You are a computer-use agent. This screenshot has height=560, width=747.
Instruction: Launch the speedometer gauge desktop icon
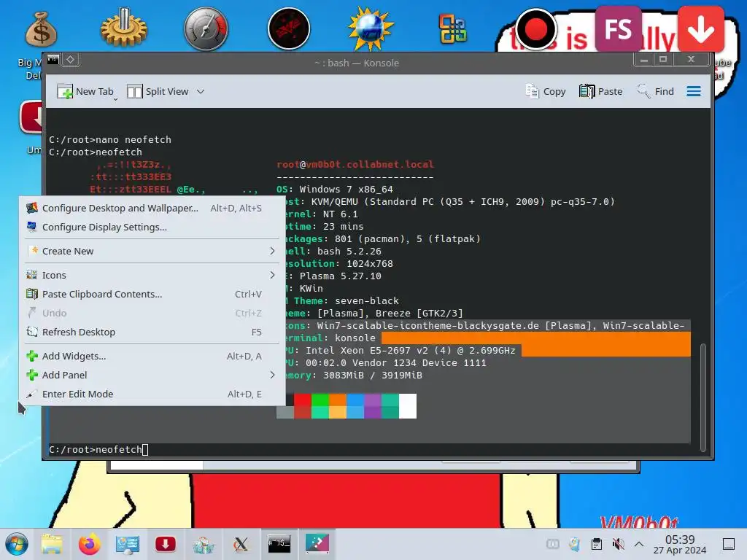coord(206,28)
